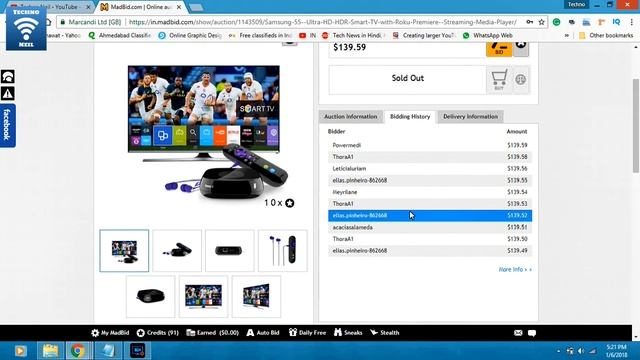Screen dimensions: 640x360
Task: Open Tech News in Hindi bookmark
Action: pyautogui.click(x=353, y=36)
